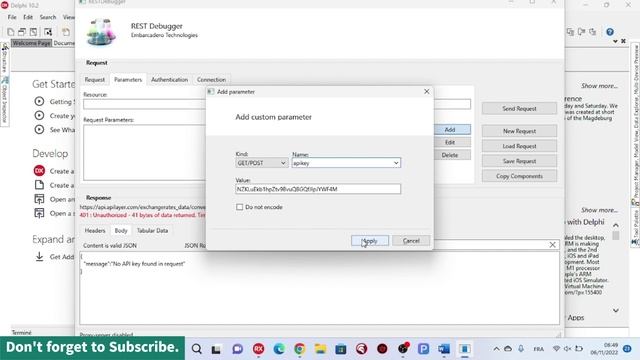
Task: Click the Load Request button
Action: tap(519, 146)
